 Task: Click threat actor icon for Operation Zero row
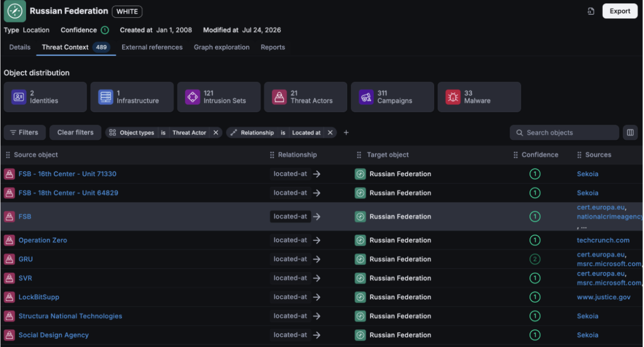pyautogui.click(x=9, y=240)
